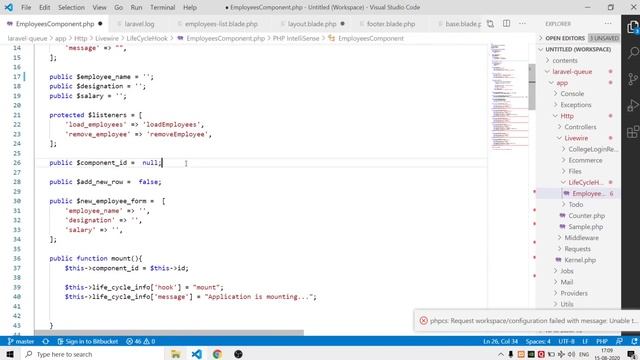Open File Explorer from the taskbar
This screenshot has height=360, width=640.
coord(176,354)
